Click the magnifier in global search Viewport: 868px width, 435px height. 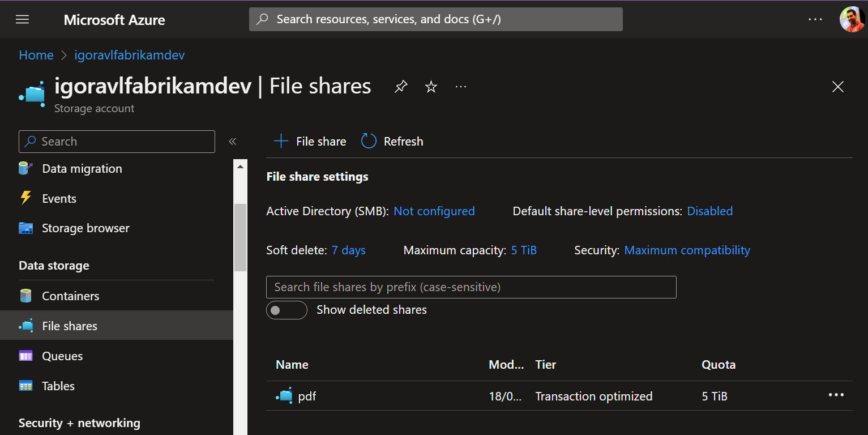(262, 19)
